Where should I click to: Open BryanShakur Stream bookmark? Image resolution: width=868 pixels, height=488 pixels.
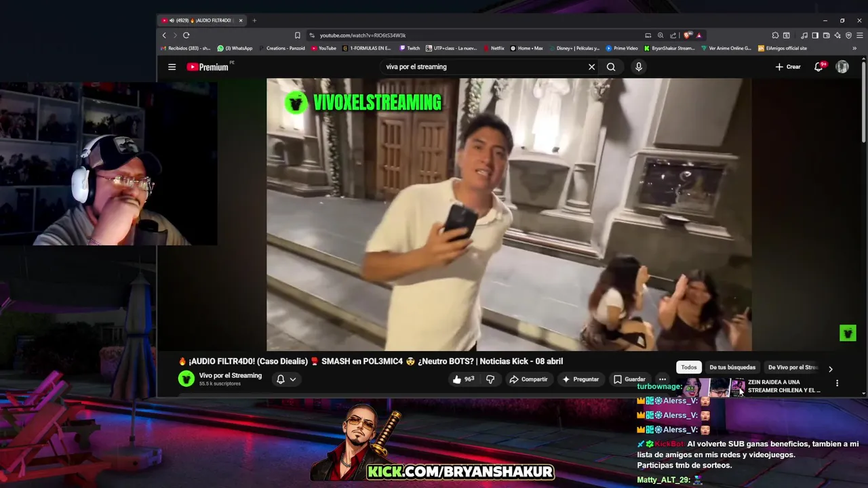tap(669, 48)
